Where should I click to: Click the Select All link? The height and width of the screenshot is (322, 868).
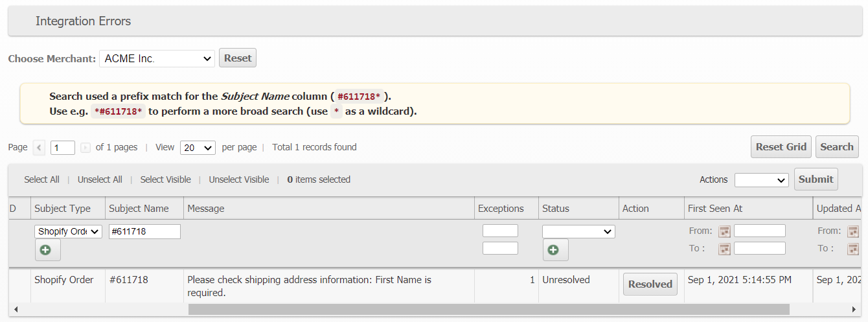(41, 179)
